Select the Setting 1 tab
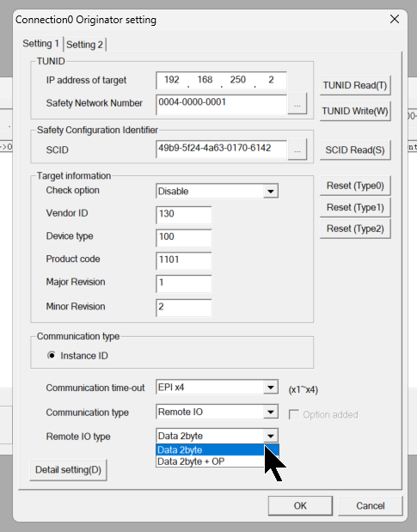The width and height of the screenshot is (417, 532). coord(40,44)
